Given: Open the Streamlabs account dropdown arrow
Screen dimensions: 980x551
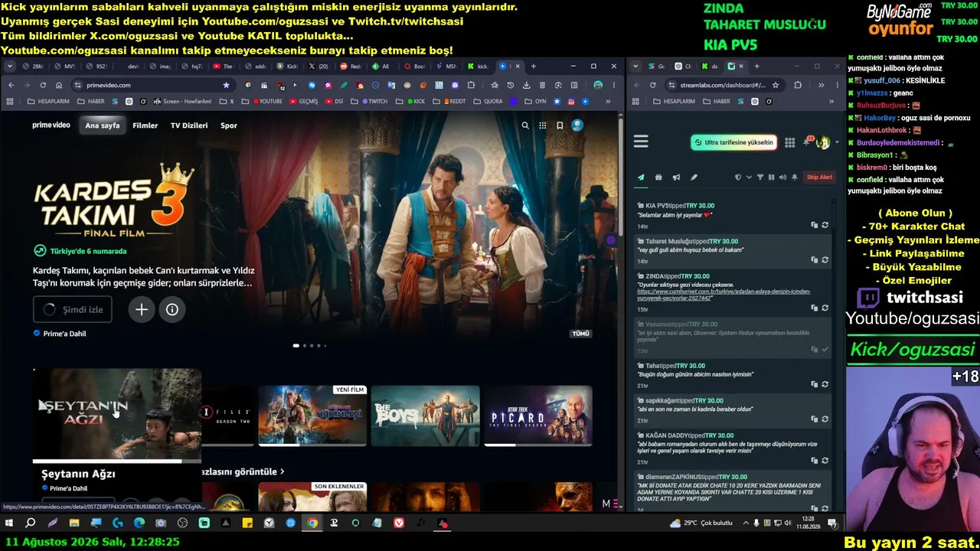Looking at the screenshot, I should pyautogui.click(x=836, y=142).
